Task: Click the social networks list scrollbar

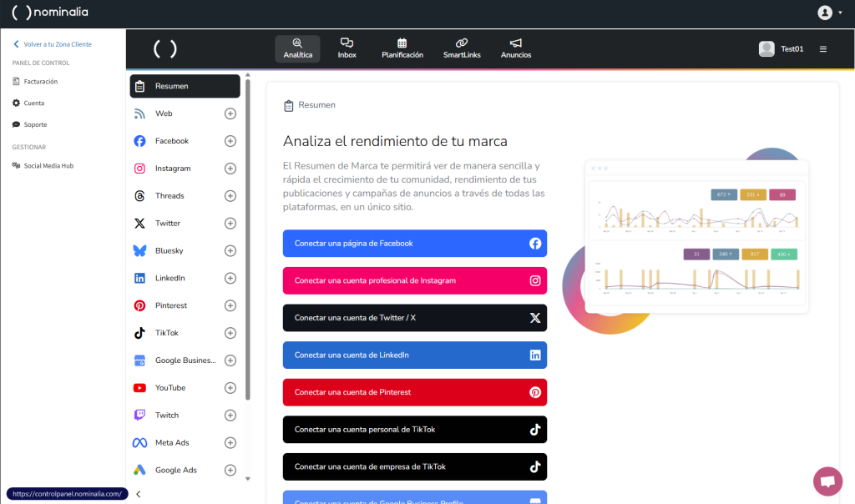Action: (247, 239)
